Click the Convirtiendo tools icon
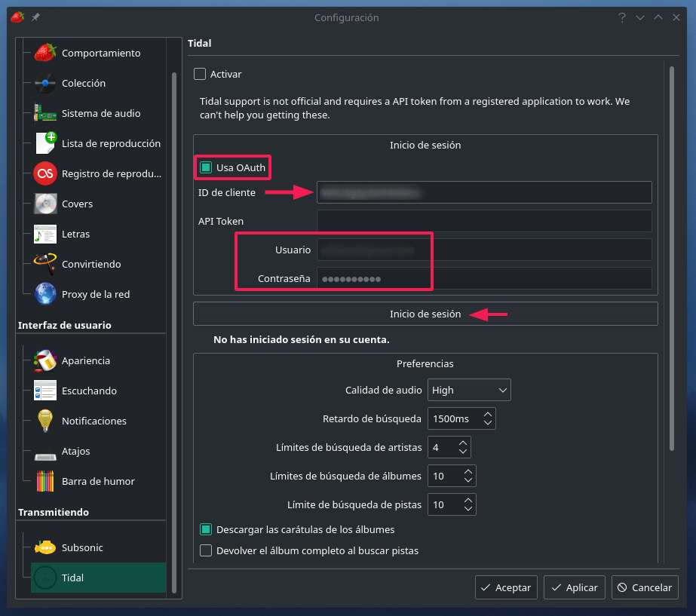Image resolution: width=696 pixels, height=616 pixels. point(45,264)
